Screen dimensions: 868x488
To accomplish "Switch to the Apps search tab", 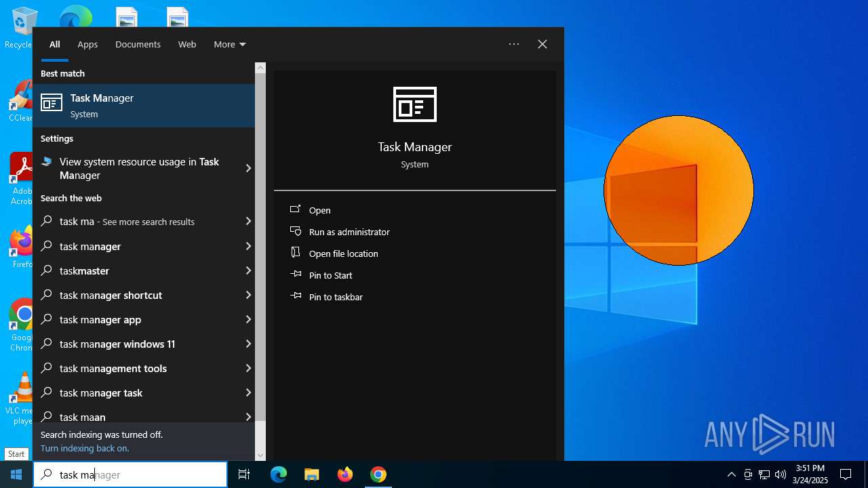I will (x=87, y=44).
